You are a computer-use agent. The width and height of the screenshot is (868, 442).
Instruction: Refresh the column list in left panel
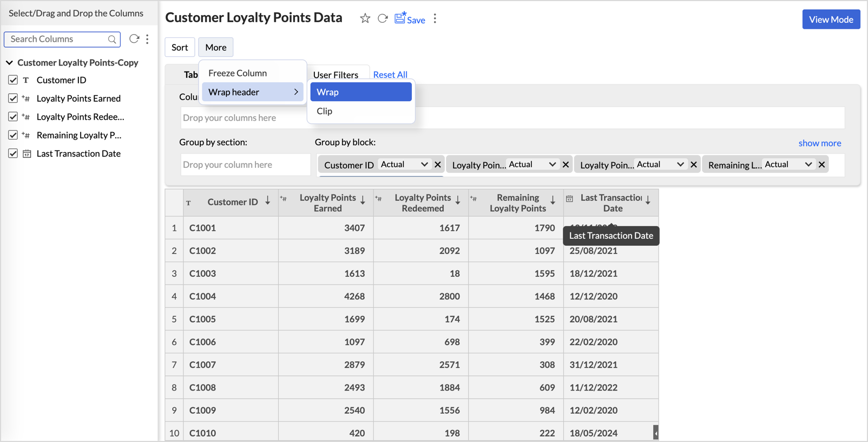(x=134, y=39)
